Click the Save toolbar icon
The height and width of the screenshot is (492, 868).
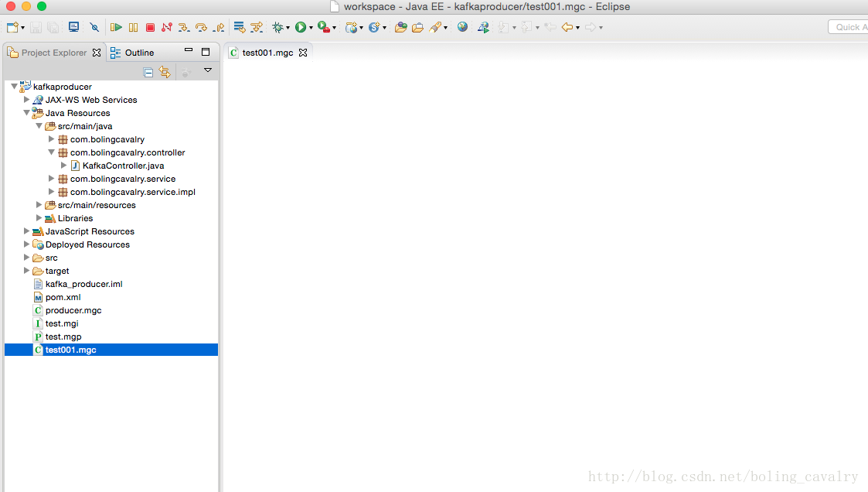[36, 27]
